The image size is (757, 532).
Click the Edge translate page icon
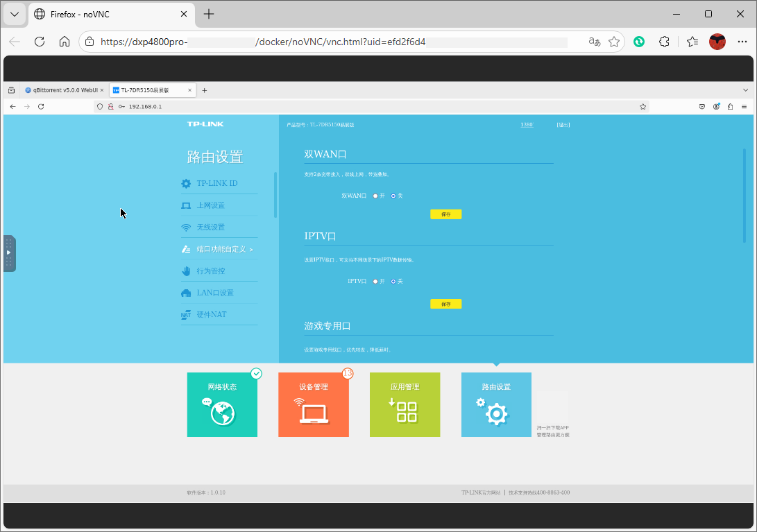(x=595, y=42)
